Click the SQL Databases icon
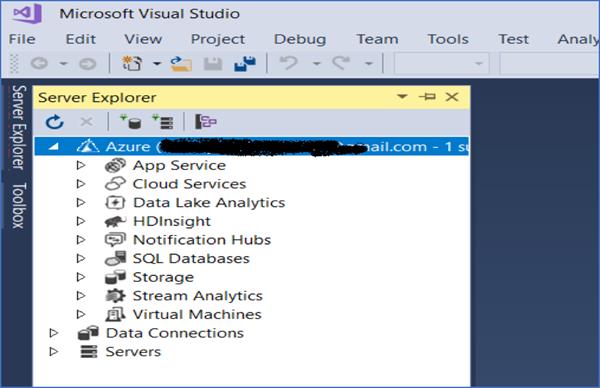Viewport: 600px width, 388px height. point(115,258)
